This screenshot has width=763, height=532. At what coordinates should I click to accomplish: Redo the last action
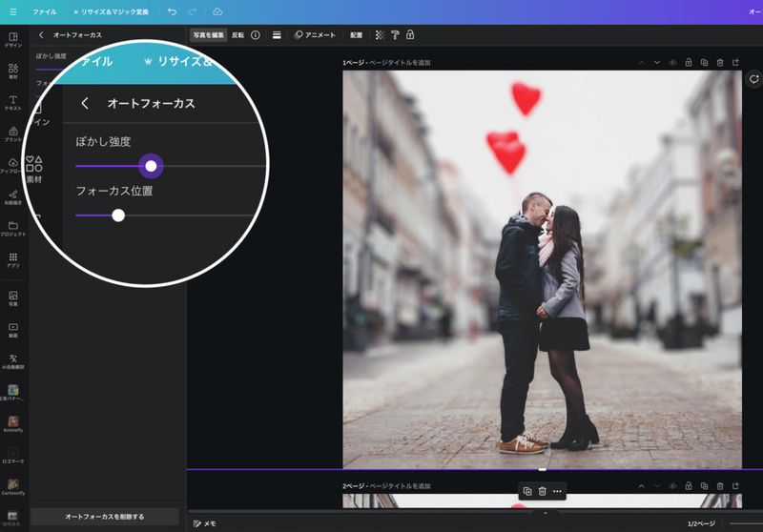click(x=193, y=11)
